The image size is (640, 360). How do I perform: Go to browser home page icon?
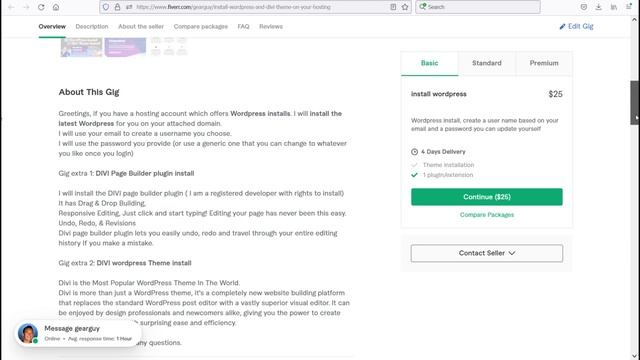pos(56,7)
